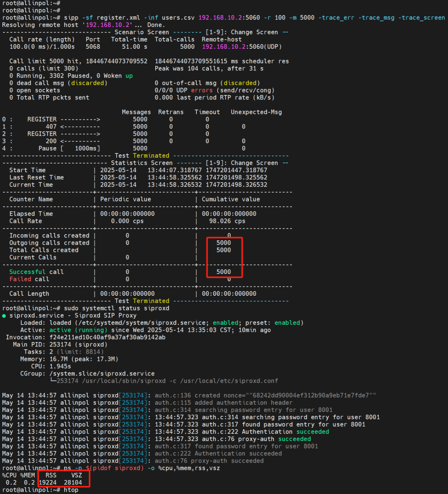Click the 'Incoming calls created' label

(x=49, y=235)
